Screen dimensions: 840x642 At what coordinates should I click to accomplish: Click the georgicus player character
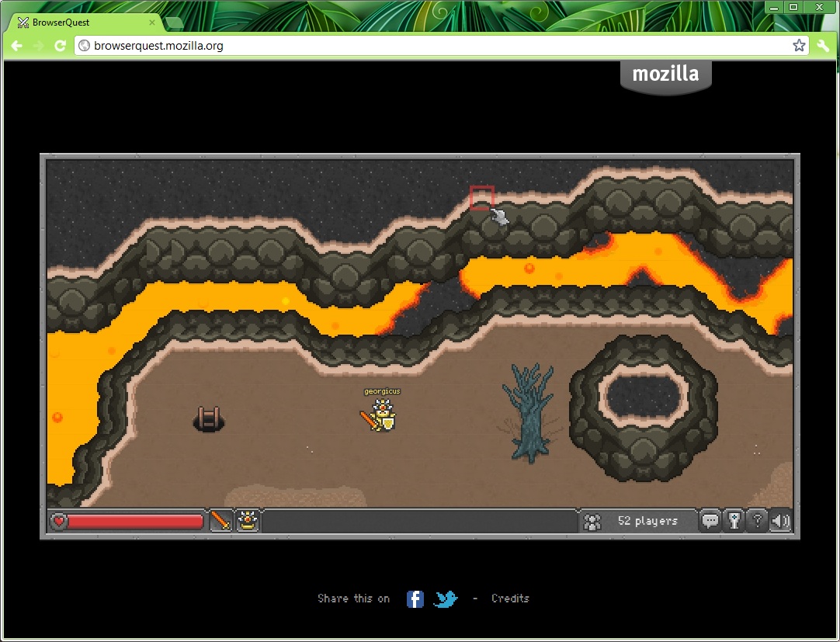(x=380, y=415)
